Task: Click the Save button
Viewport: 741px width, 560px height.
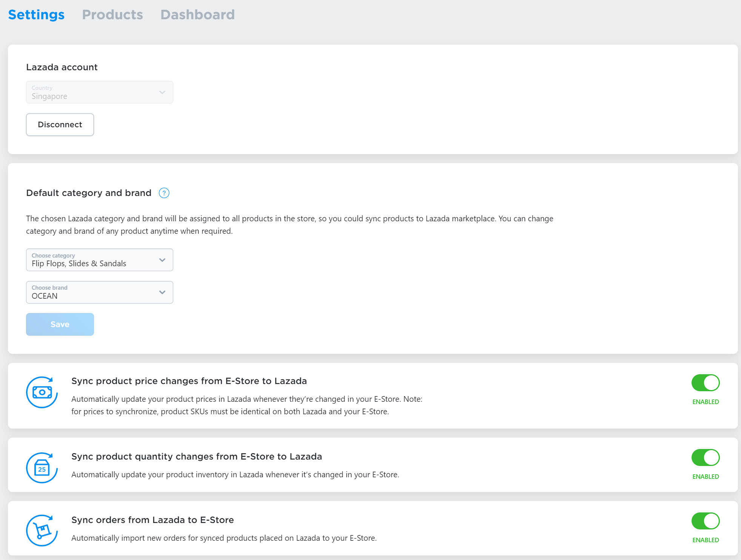Action: [60, 324]
